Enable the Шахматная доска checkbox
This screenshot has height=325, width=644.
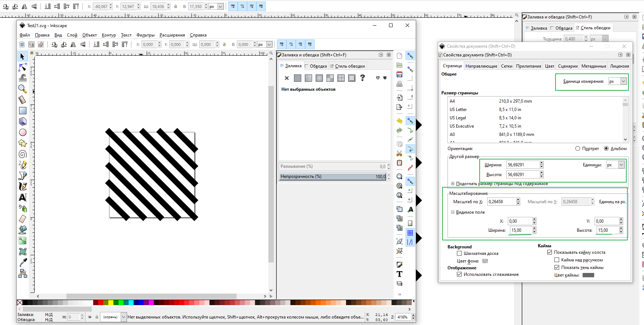[x=459, y=253]
